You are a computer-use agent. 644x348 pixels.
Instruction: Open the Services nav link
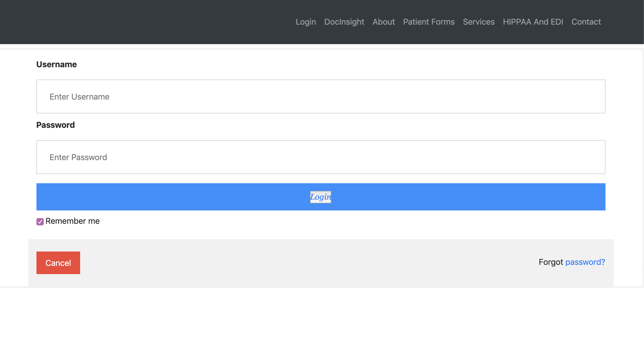click(479, 22)
